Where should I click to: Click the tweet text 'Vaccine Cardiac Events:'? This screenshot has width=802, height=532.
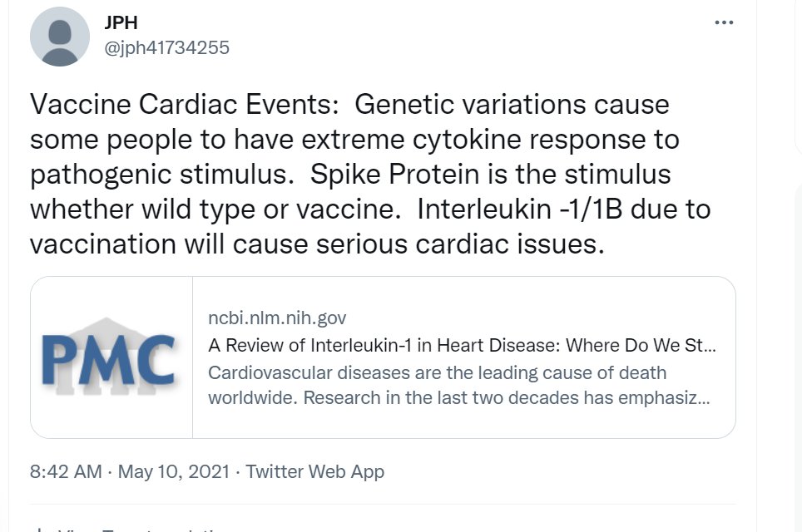(x=184, y=104)
